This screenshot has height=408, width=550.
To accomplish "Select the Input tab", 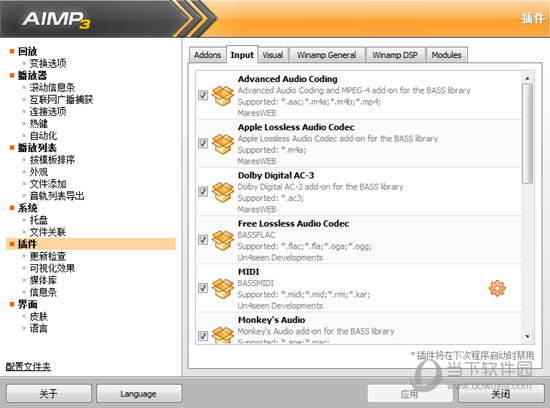I will (242, 55).
